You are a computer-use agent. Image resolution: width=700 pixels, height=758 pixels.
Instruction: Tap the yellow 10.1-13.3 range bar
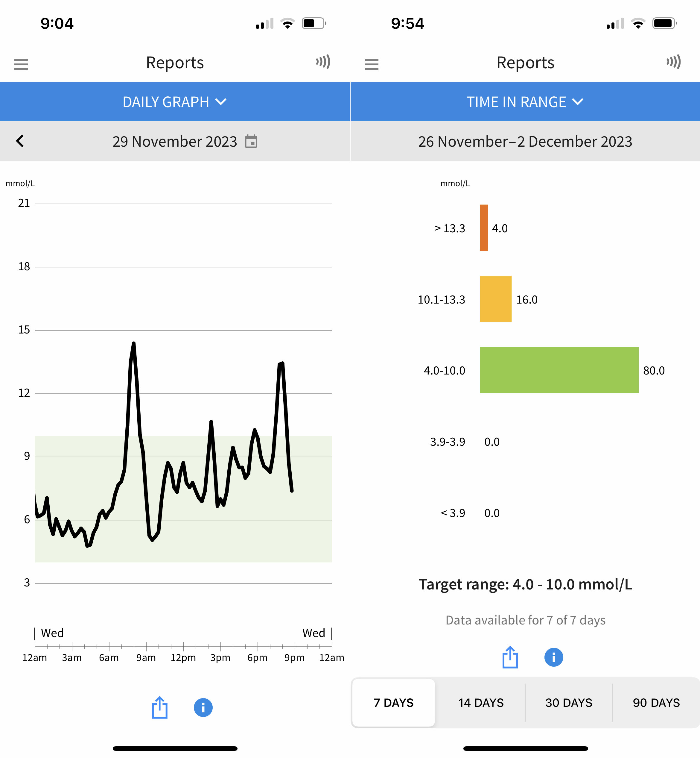click(495, 299)
